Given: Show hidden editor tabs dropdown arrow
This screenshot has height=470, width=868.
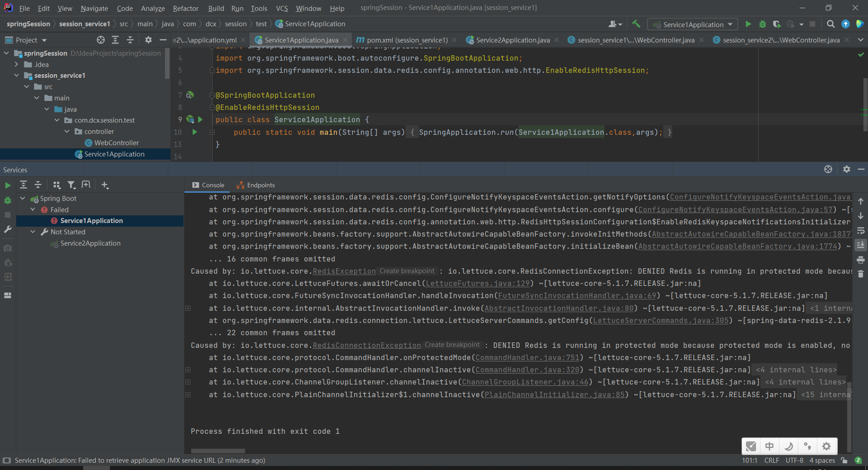Looking at the screenshot, I should point(861,40).
